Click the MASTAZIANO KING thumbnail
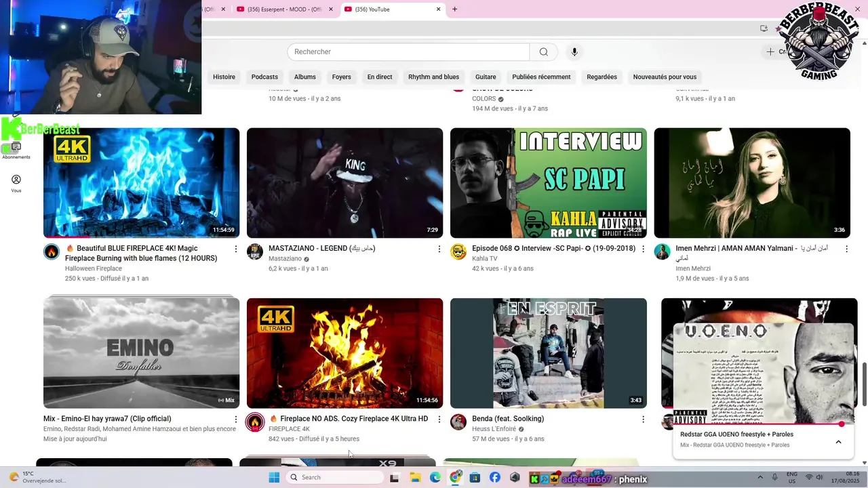868x488 pixels. pyautogui.click(x=344, y=183)
